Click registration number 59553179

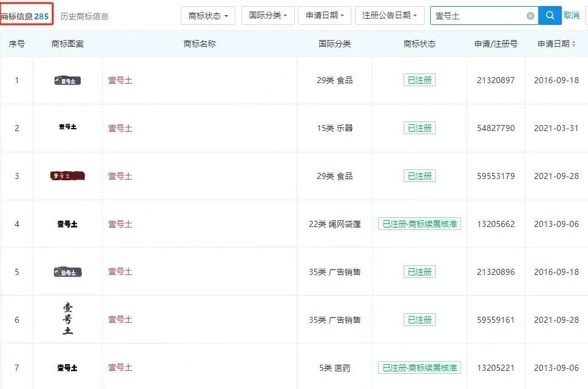[x=496, y=176]
